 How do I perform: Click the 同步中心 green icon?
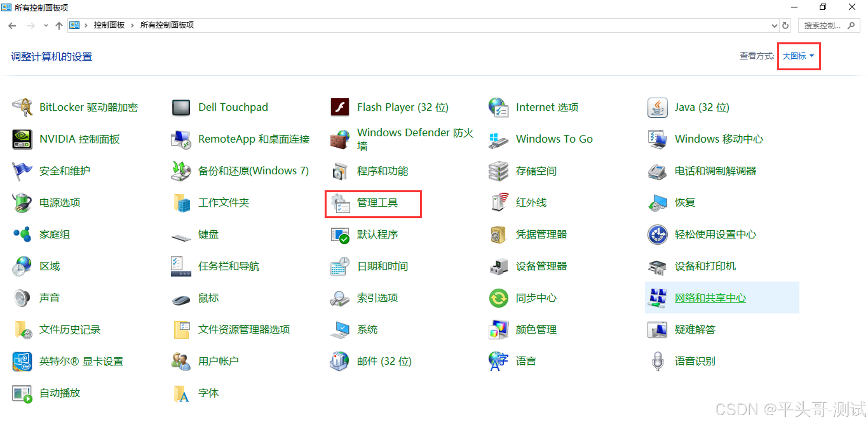(499, 298)
